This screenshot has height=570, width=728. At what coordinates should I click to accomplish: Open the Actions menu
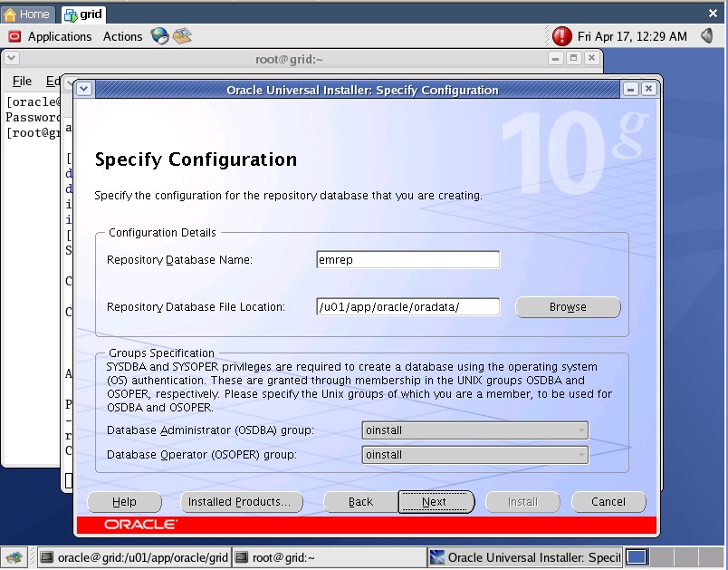[122, 36]
